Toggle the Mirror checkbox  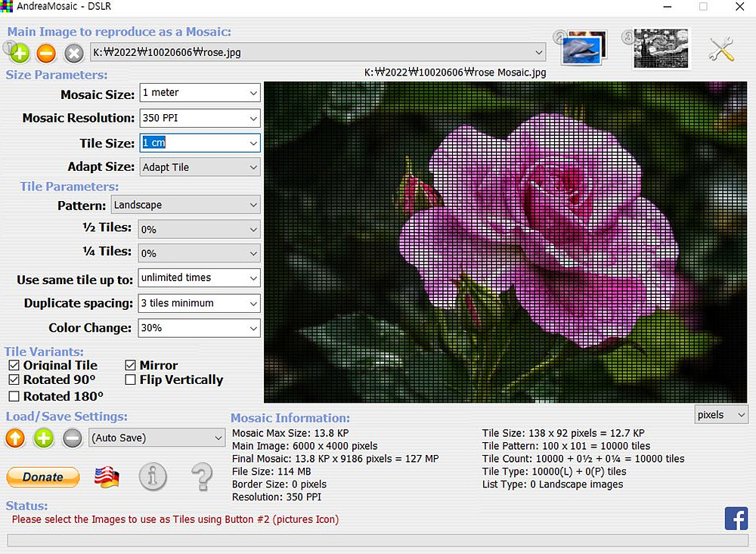pos(130,365)
